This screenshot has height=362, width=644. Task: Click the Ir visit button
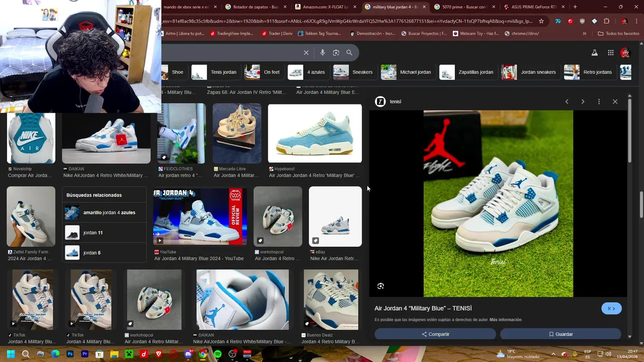[611, 309]
